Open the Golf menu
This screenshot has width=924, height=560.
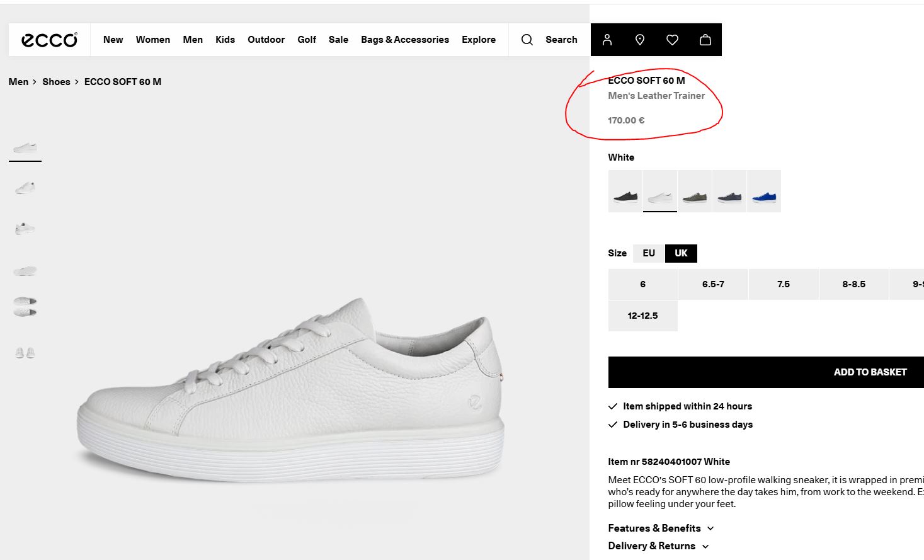(x=307, y=40)
